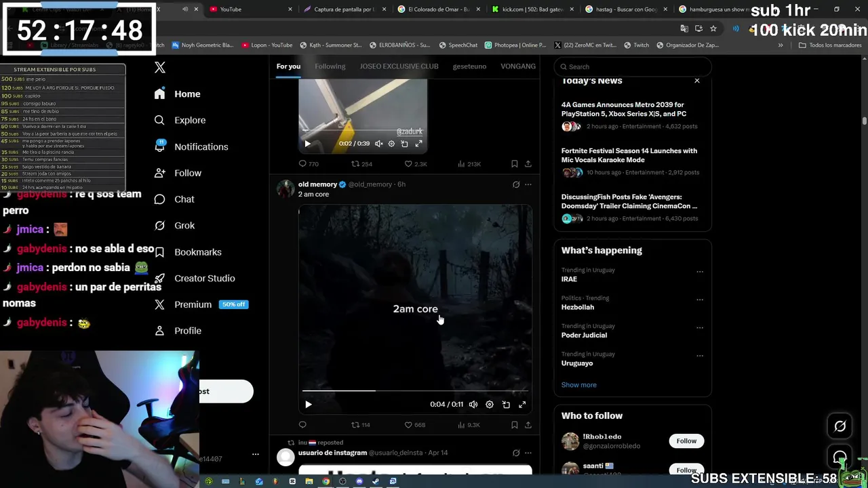Open Explore from the sidebar
Screen dimensions: 868x488
click(180, 120)
